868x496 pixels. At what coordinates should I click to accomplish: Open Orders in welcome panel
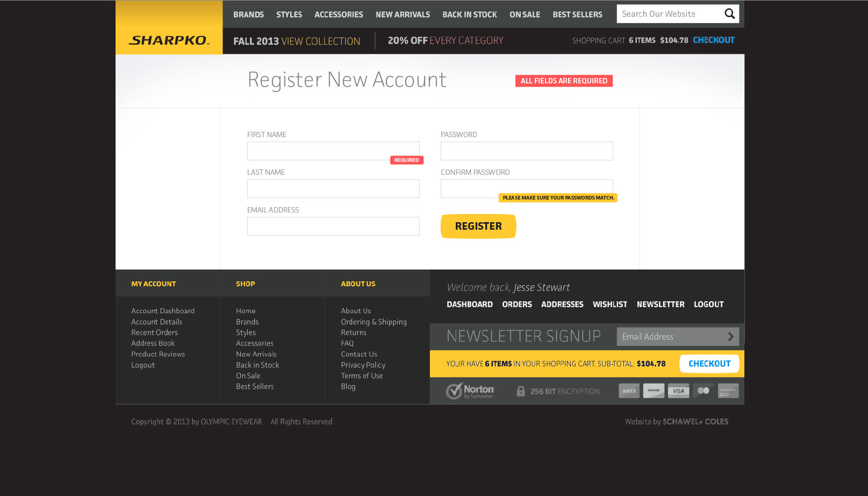[x=517, y=304]
